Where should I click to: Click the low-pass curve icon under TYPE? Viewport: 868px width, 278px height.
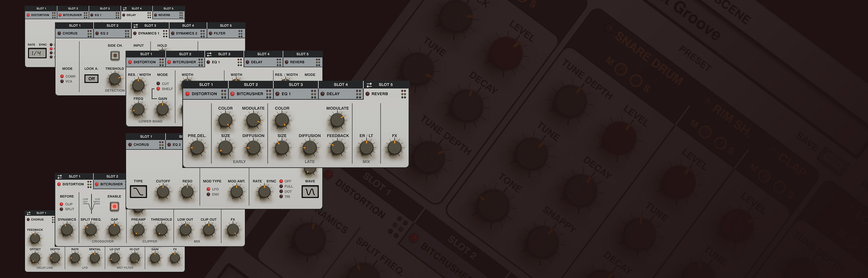click(138, 192)
